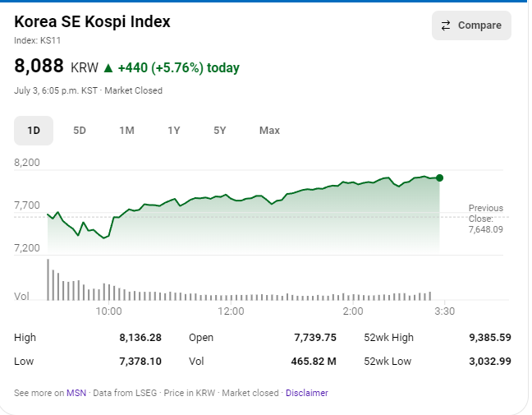The width and height of the screenshot is (532, 415).
Task: Click the 3:30 closing time marker
Action: (x=444, y=311)
